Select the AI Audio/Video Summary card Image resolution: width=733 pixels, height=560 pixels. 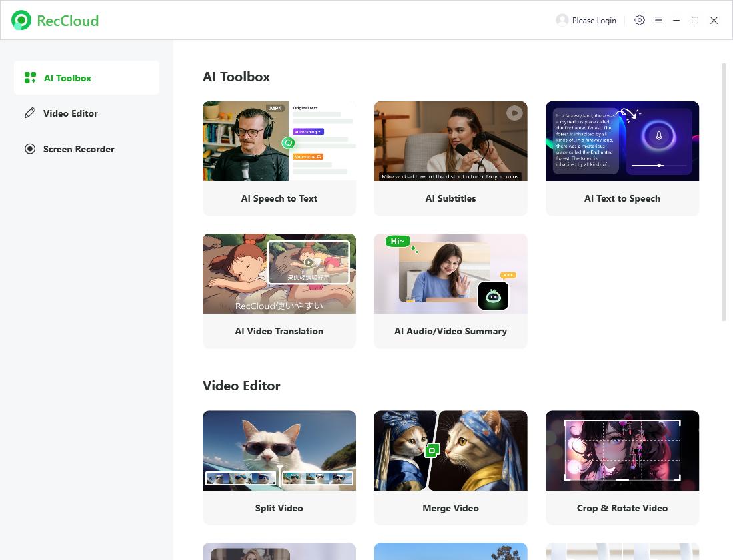(450, 291)
